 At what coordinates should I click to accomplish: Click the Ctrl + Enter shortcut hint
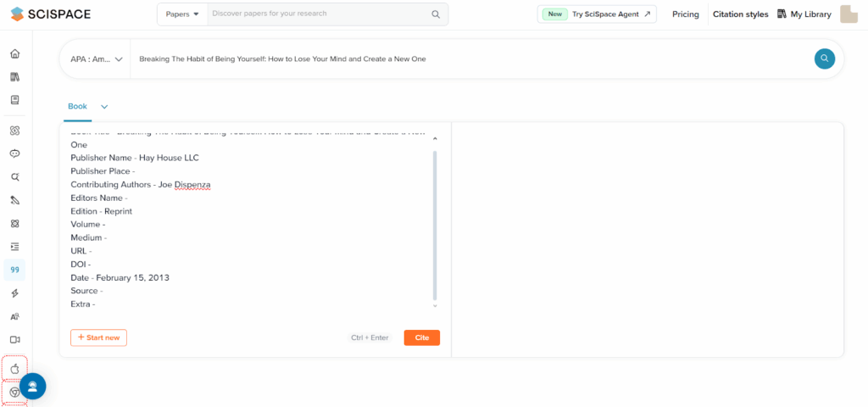(370, 337)
